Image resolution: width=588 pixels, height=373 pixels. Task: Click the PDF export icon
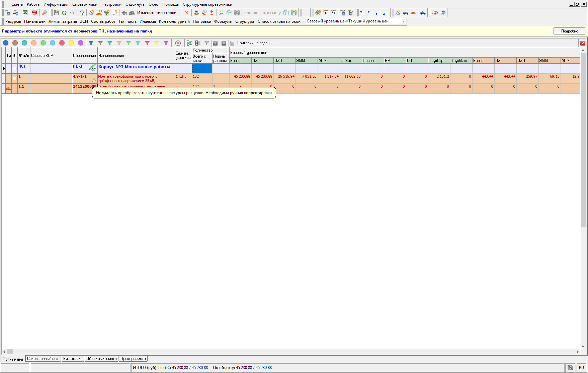coord(34,13)
